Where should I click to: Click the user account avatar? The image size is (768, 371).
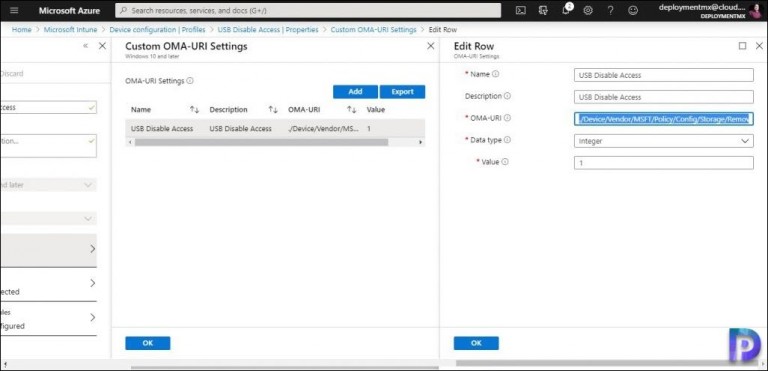pos(755,10)
